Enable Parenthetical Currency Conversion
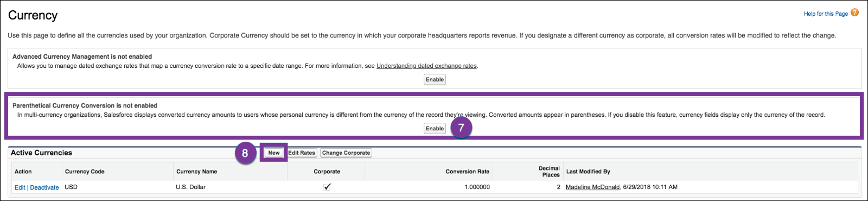 tap(435, 129)
